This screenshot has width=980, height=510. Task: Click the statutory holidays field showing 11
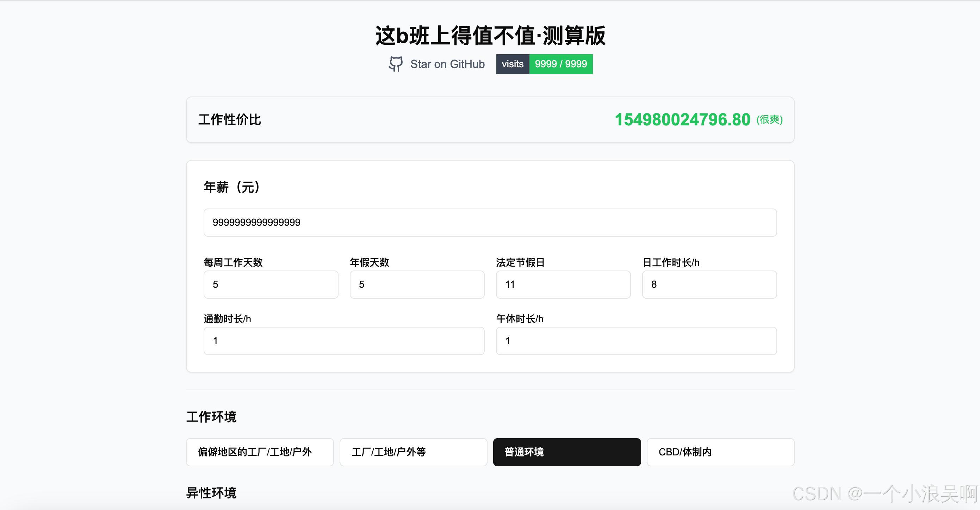(x=563, y=285)
